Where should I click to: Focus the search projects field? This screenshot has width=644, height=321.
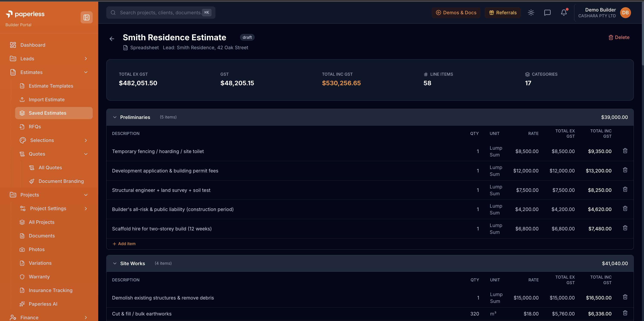coord(161,13)
